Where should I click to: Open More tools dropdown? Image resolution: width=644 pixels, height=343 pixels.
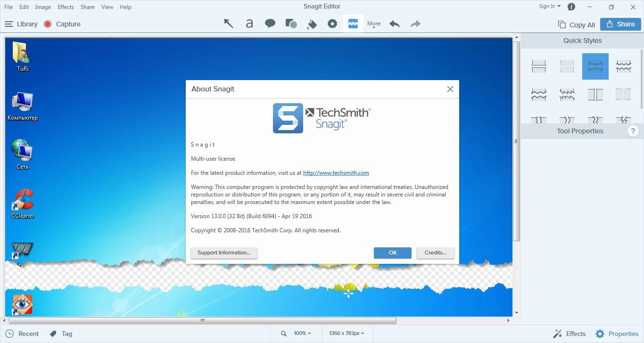coord(374,24)
